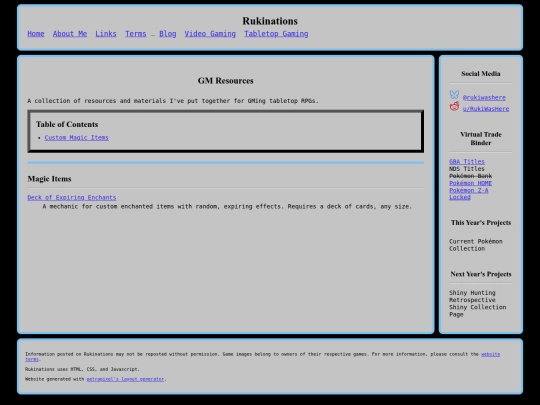Click the Social Media heading
The height and width of the screenshot is (405, 540).
[481, 74]
